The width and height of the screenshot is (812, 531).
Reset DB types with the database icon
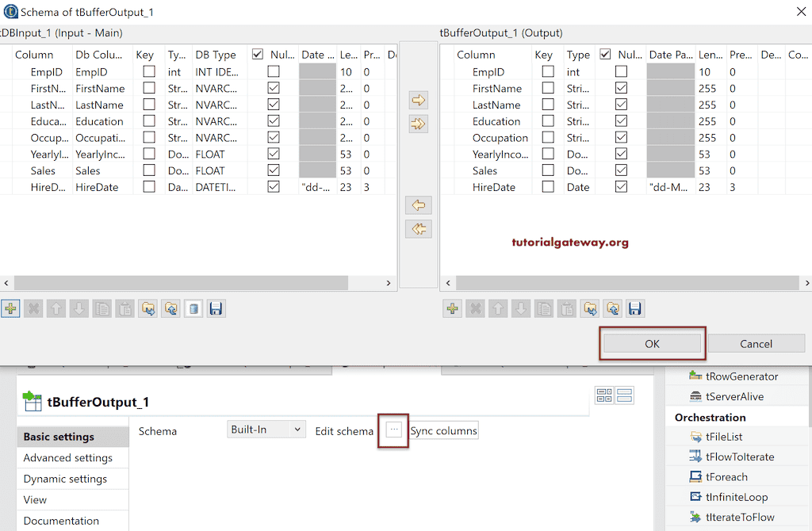coord(193,308)
